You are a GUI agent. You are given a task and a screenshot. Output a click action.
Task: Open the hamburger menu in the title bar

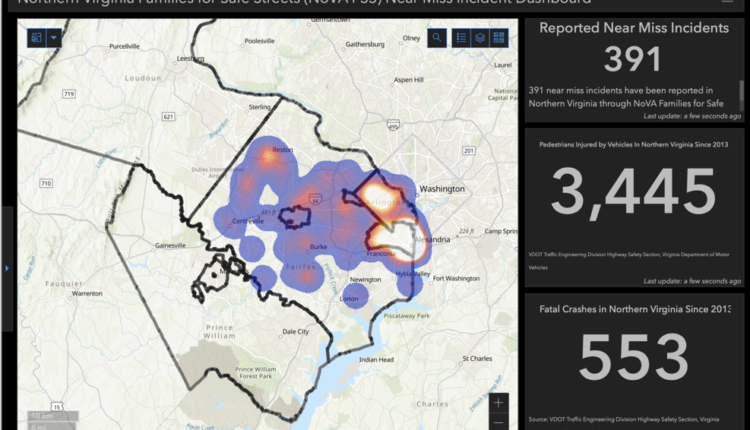click(727, 3)
